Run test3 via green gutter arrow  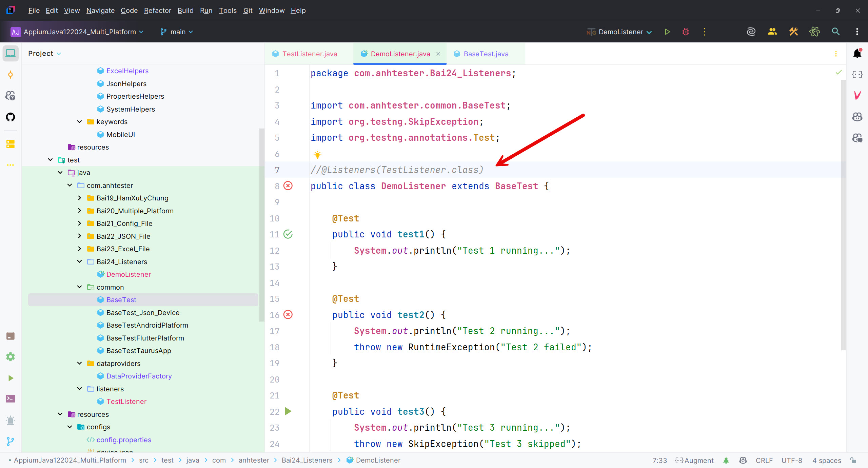point(288,411)
